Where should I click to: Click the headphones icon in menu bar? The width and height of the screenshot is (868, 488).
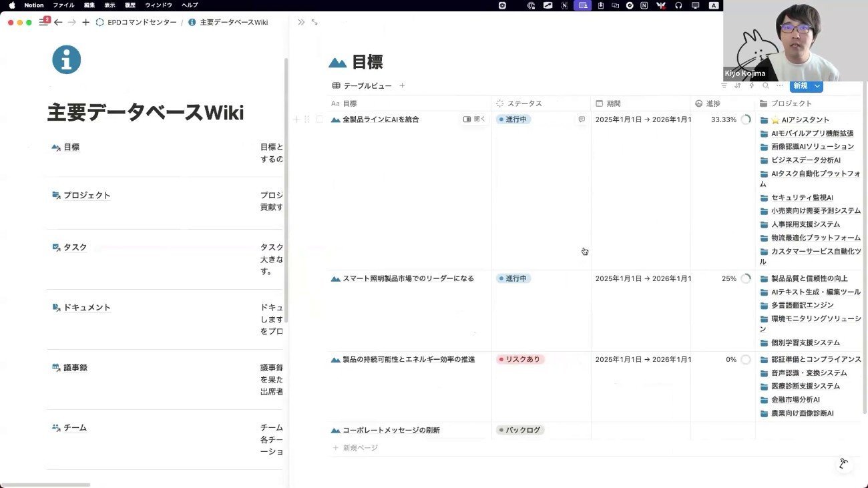click(x=678, y=5)
